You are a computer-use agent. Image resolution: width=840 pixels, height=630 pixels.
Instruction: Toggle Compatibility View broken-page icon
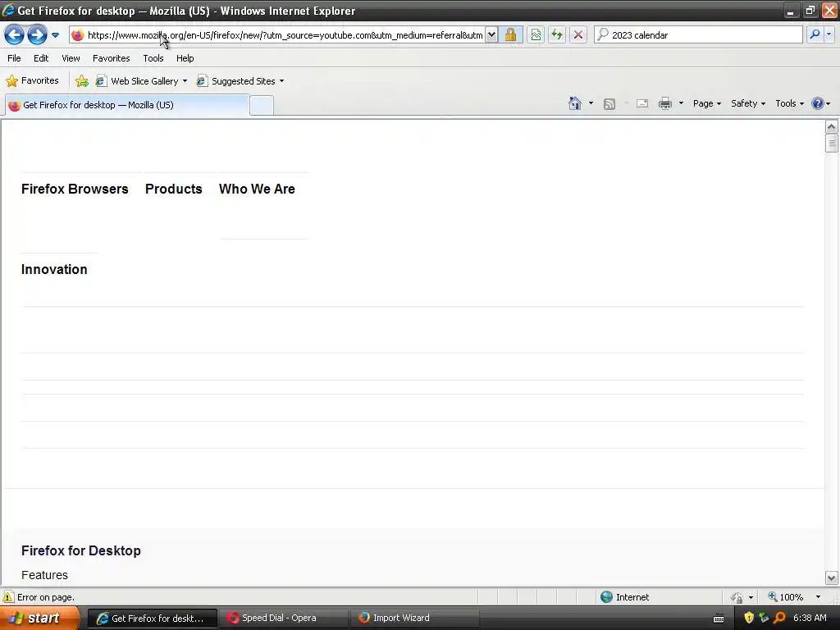(x=536, y=35)
